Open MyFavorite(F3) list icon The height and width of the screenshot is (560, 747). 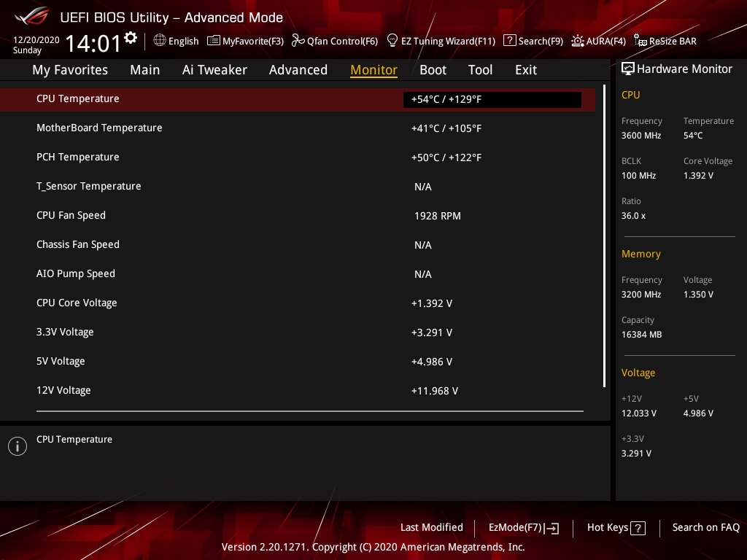pos(214,41)
